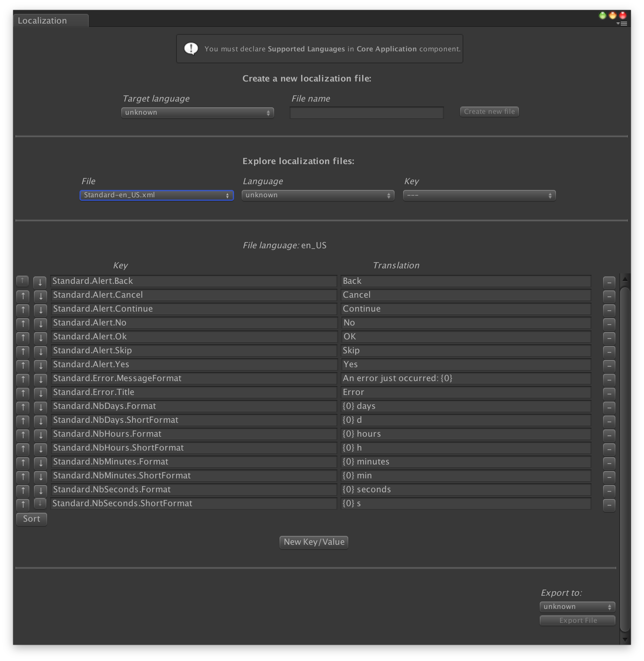
Task: Edit the Standard.NbDays.ShortFormat key field
Action: pyautogui.click(x=194, y=420)
